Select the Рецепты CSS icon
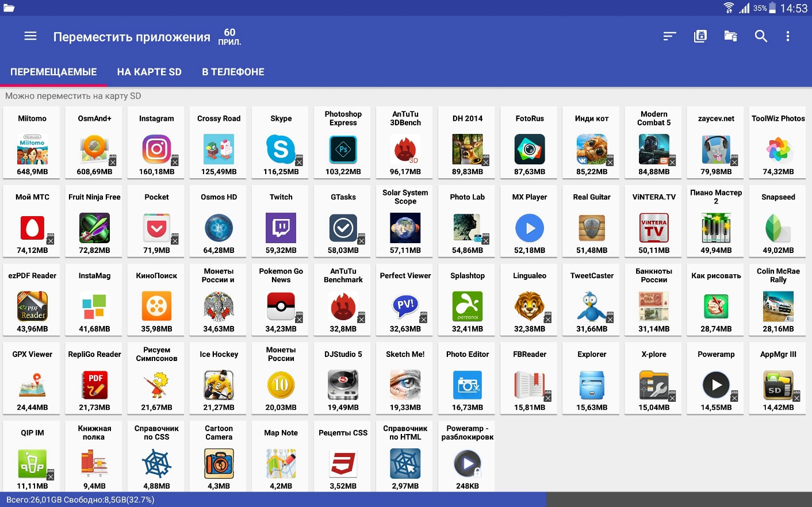 click(343, 464)
